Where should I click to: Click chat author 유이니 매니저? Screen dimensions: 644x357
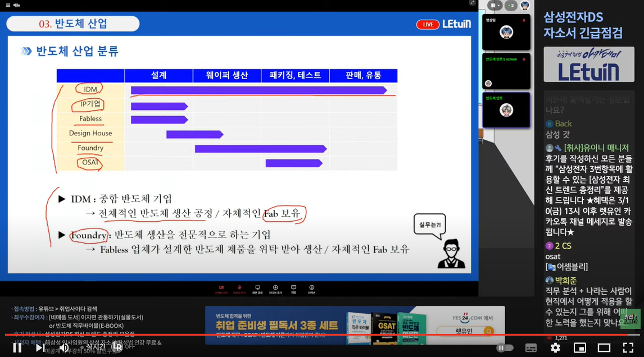coord(596,148)
